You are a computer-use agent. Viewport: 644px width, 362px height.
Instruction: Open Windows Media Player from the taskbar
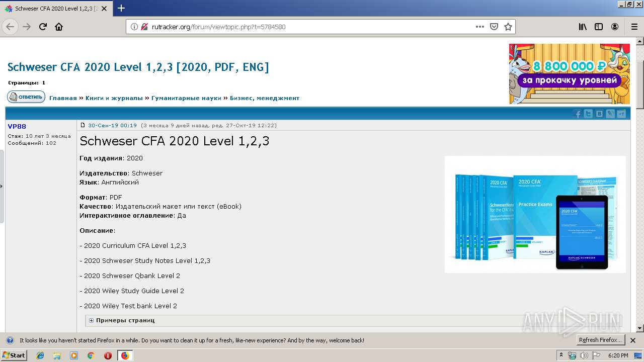(x=74, y=355)
